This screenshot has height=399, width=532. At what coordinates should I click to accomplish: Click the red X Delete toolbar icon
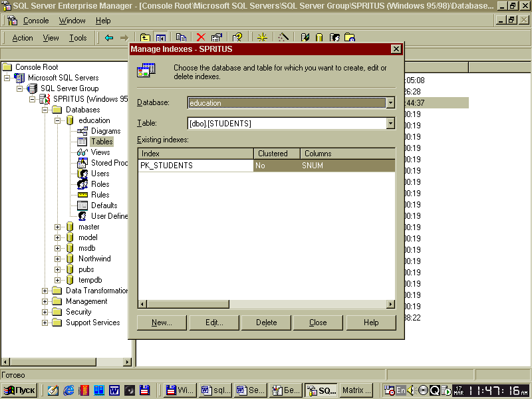click(201, 38)
